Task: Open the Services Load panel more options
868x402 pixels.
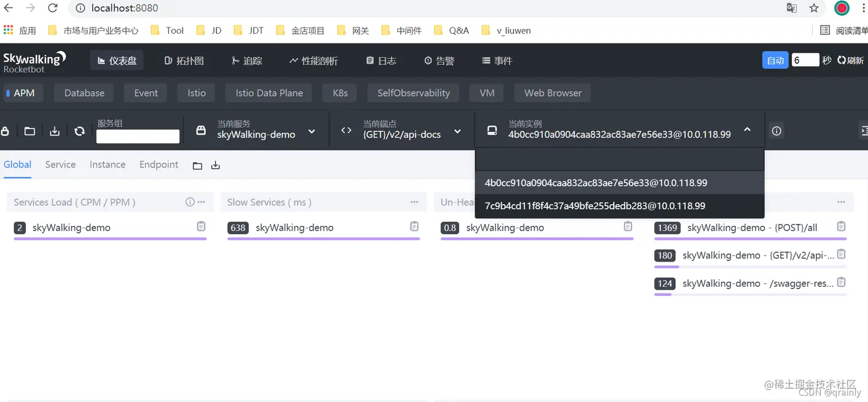Action: pos(201,202)
